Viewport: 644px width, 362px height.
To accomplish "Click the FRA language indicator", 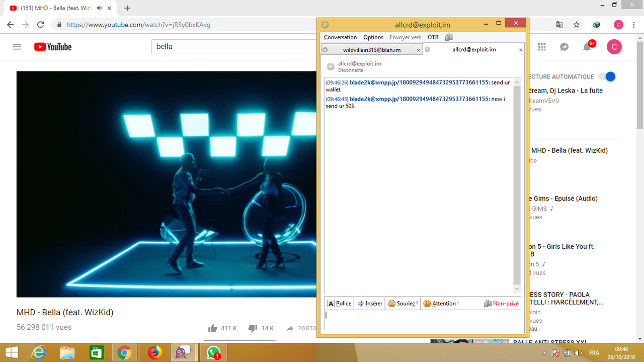I will pos(594,353).
